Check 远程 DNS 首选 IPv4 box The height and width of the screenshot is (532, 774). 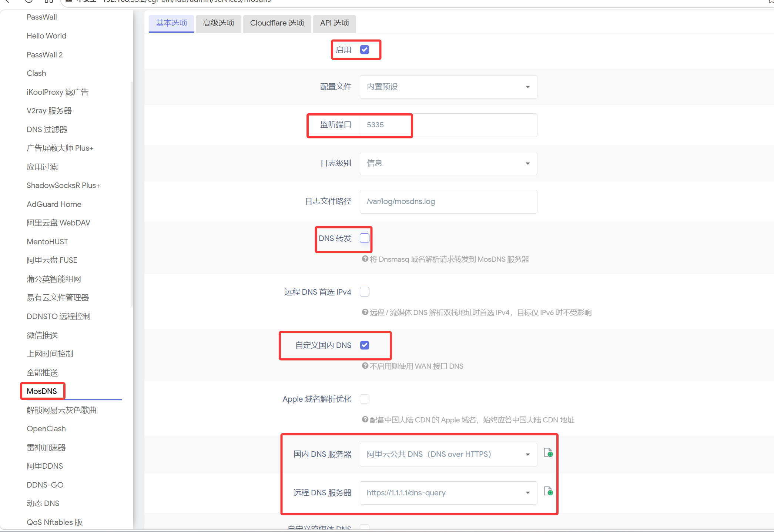(x=365, y=292)
